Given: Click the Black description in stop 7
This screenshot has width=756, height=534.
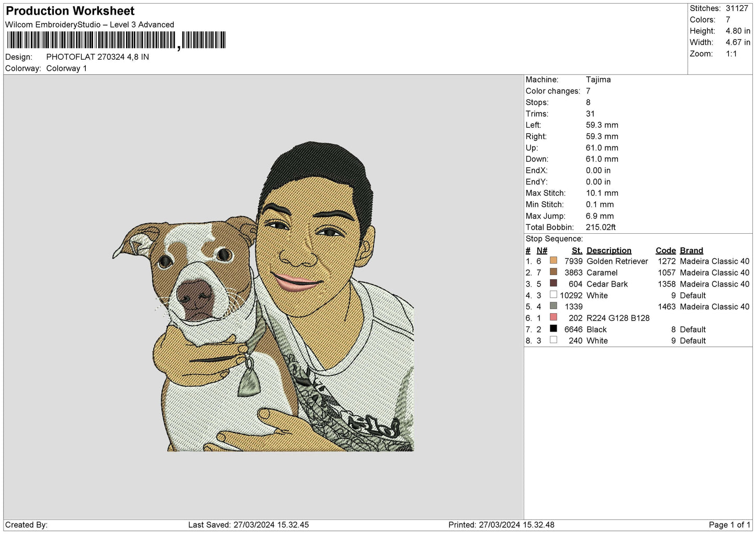Looking at the screenshot, I should coord(596,330).
